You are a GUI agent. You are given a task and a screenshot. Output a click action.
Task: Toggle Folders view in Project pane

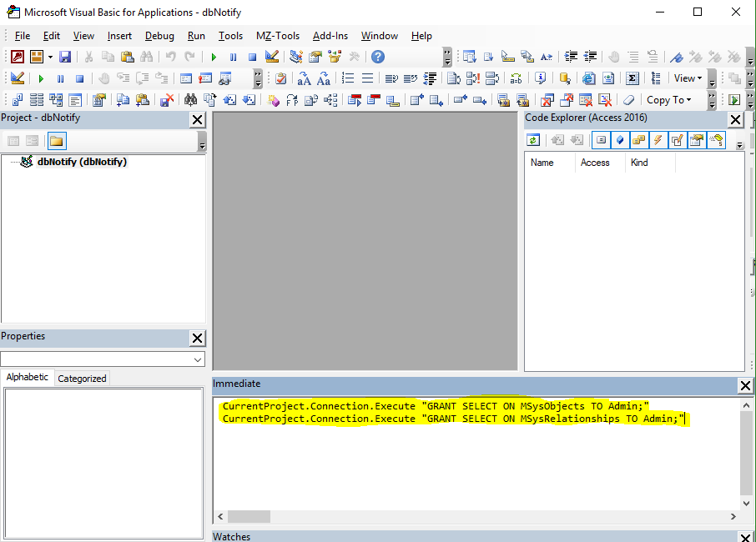pyautogui.click(x=57, y=141)
